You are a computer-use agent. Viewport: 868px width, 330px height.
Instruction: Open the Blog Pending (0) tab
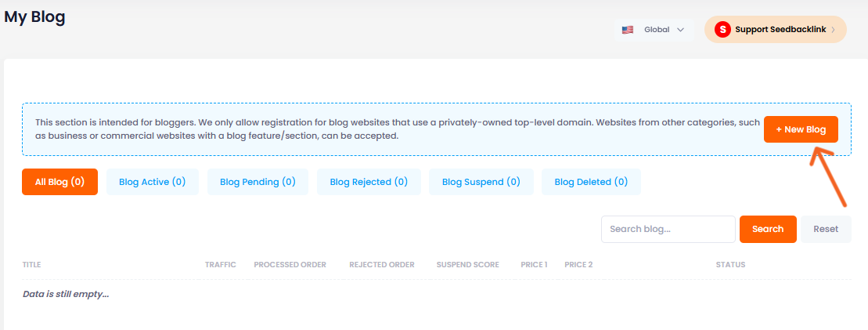(x=258, y=182)
